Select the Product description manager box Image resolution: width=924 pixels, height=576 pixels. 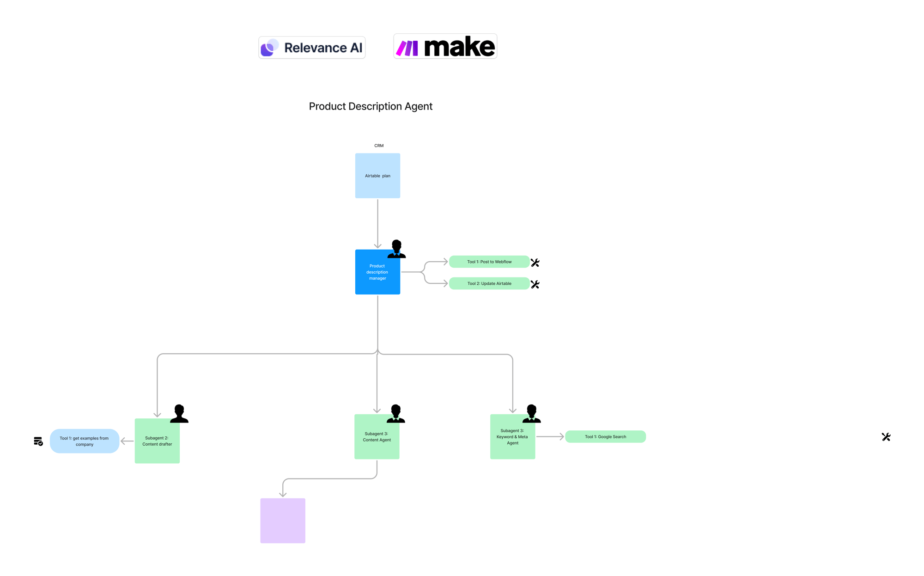(x=377, y=272)
